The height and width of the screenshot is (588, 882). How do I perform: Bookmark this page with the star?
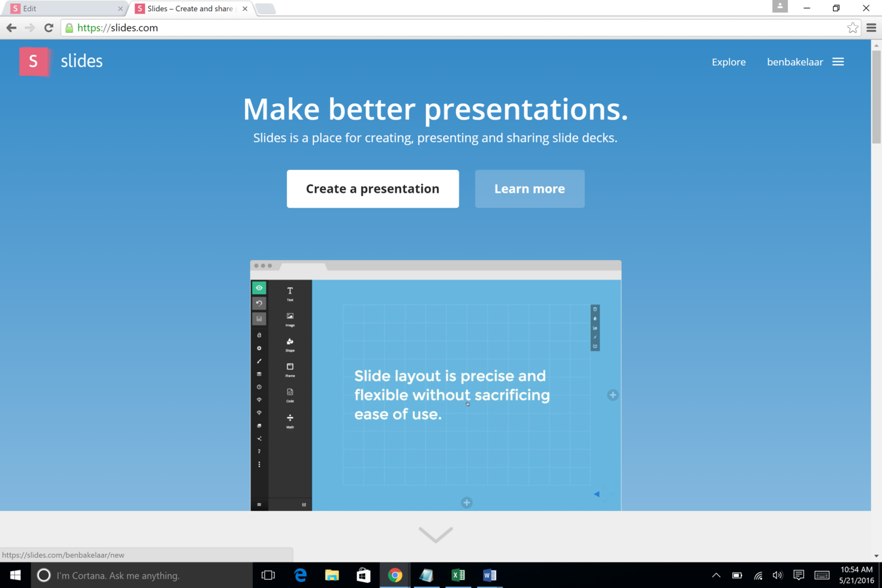coord(853,27)
